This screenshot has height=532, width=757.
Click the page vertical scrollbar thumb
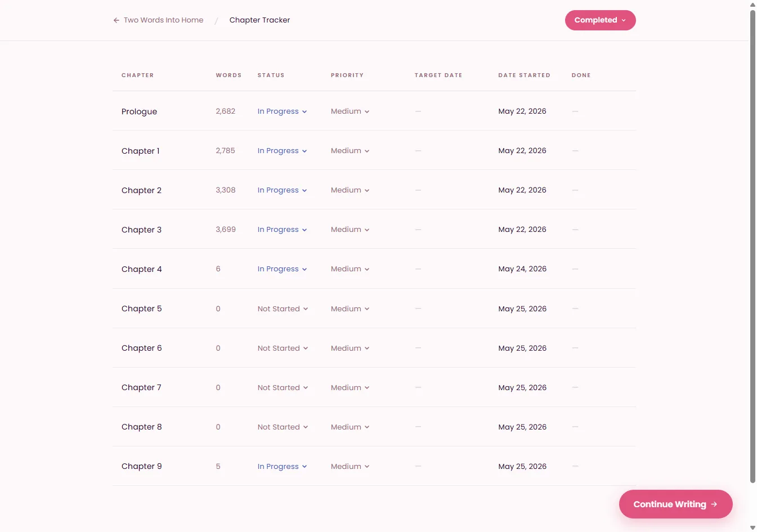click(753, 247)
